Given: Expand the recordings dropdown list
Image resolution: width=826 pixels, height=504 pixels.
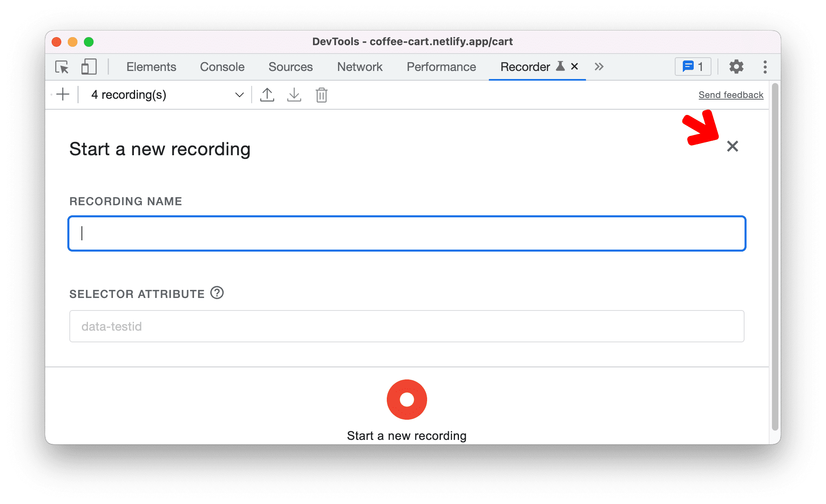Looking at the screenshot, I should pos(239,94).
